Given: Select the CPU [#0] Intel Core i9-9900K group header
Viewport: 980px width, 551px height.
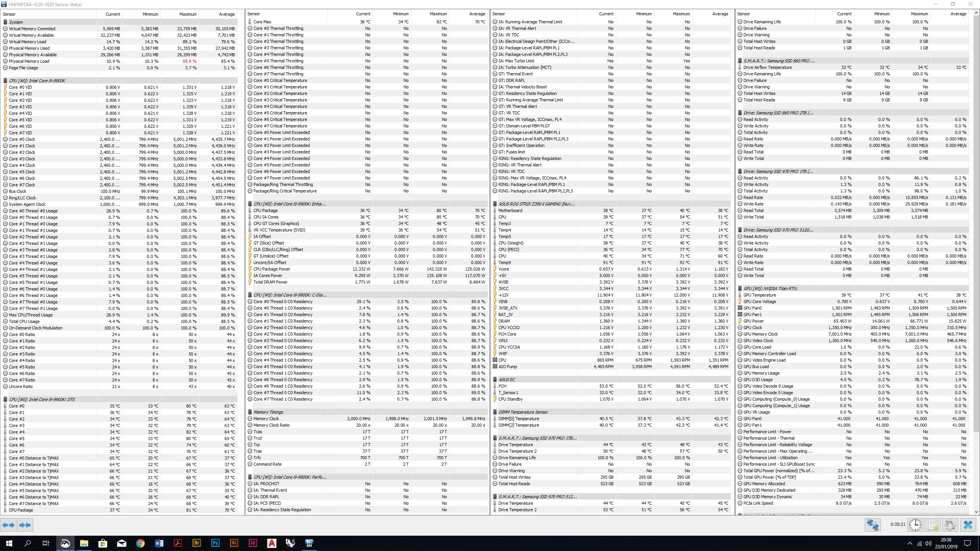Looking at the screenshot, I should click(37, 81).
